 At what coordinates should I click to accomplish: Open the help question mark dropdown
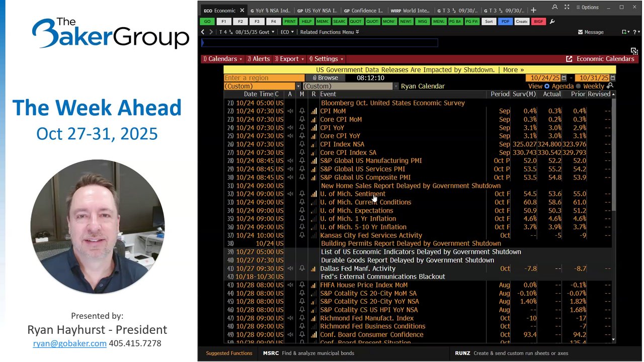[636, 32]
